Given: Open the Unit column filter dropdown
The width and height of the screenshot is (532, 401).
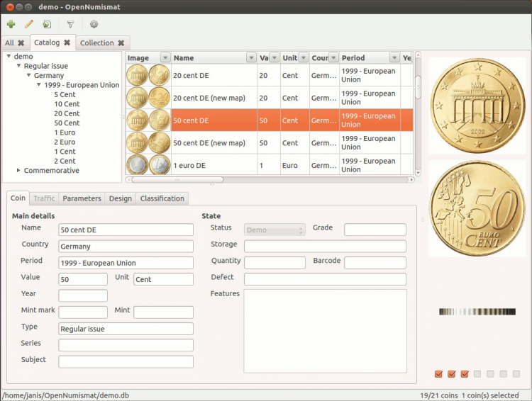Looking at the screenshot, I should point(304,58).
